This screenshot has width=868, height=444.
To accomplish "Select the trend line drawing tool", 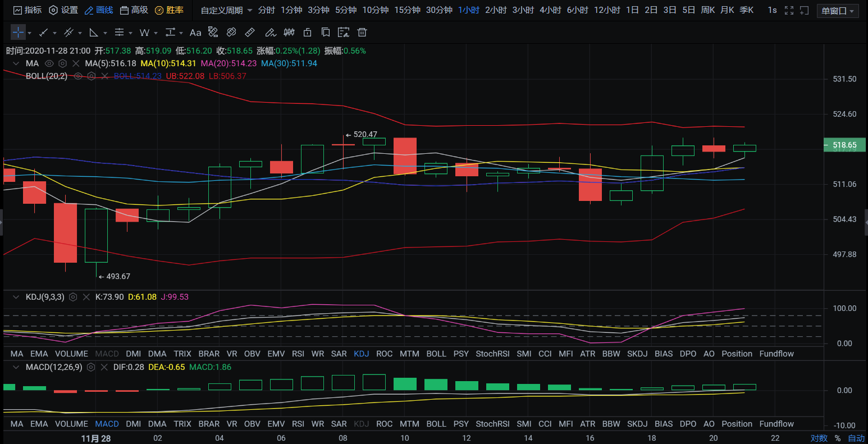I will 44,33.
